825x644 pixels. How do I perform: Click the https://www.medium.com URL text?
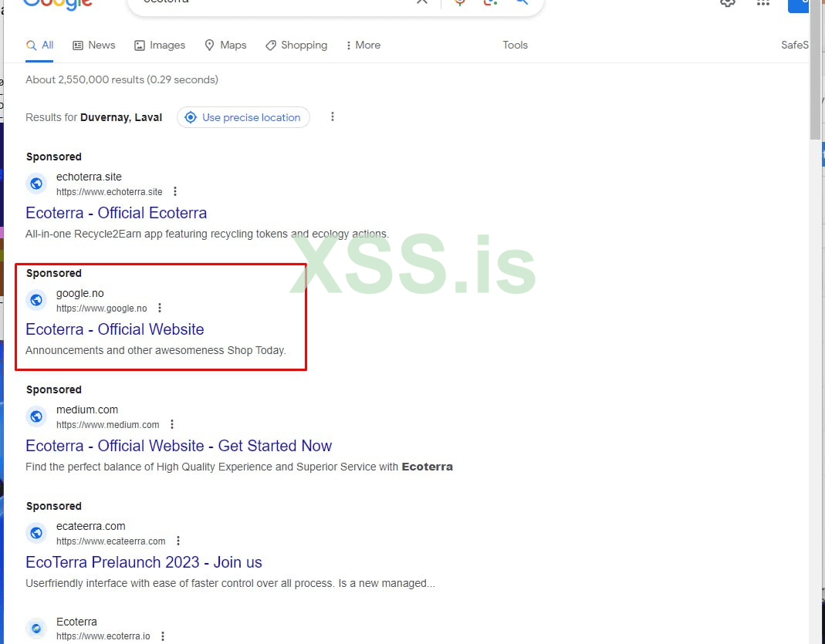tap(108, 425)
